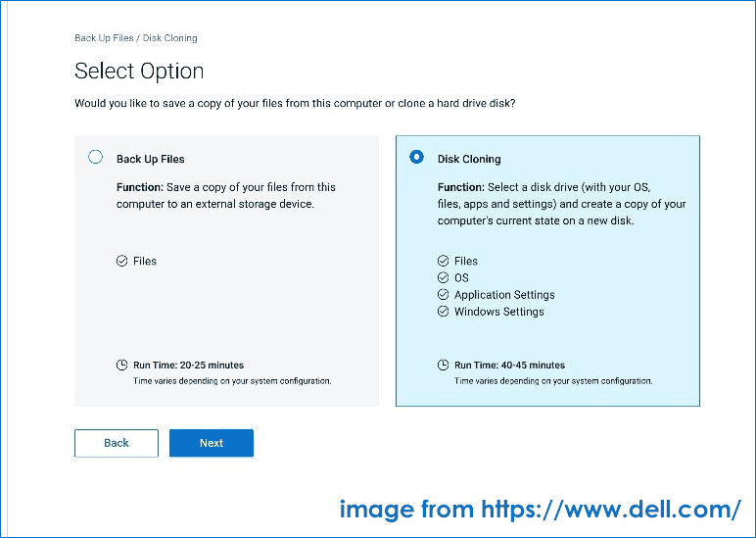Click the 'Windows Settings' label

point(499,312)
